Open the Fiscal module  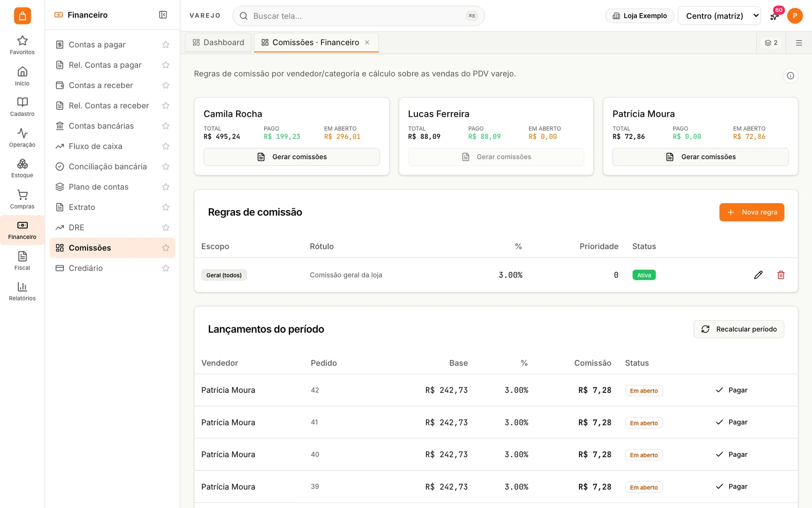point(22,261)
